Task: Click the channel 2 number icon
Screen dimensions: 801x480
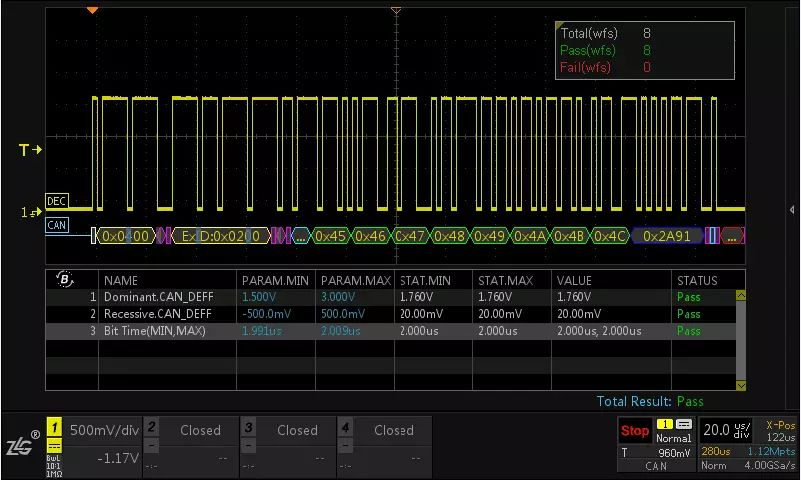Action: pos(151,426)
